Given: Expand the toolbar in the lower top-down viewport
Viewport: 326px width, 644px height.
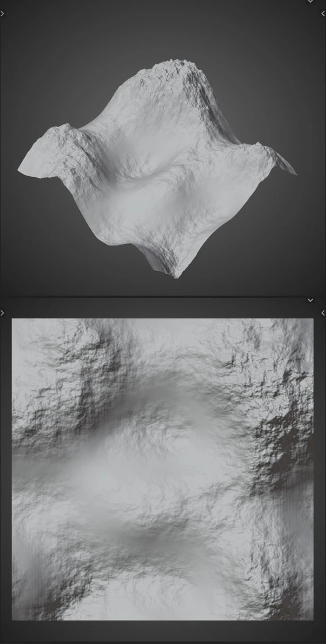Looking at the screenshot, I should pyautogui.click(x=3, y=313).
